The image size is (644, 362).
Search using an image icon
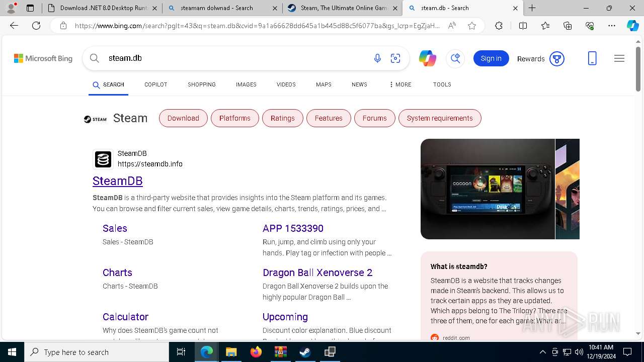tap(395, 58)
